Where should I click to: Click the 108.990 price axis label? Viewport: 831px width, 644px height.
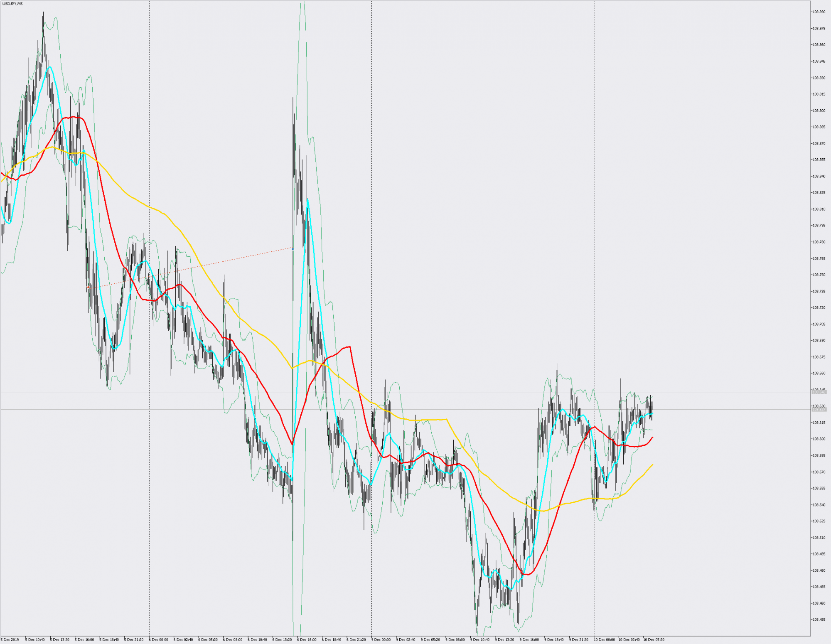819,12
